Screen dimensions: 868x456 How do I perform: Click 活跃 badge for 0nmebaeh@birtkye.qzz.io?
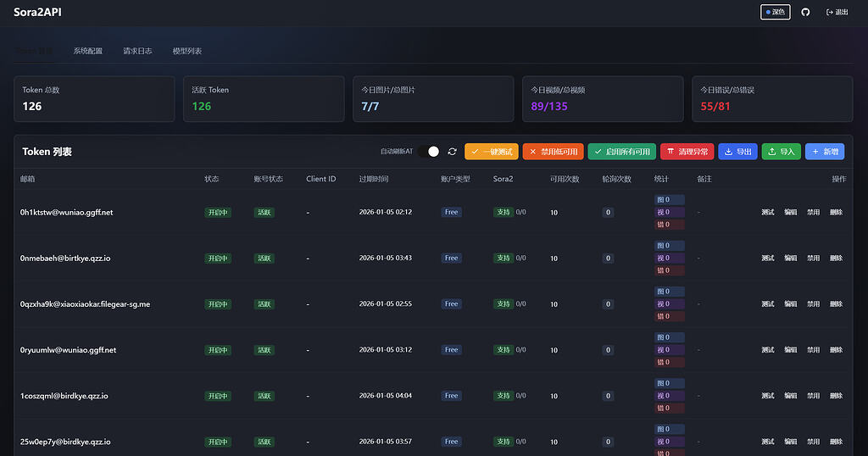[x=264, y=259]
